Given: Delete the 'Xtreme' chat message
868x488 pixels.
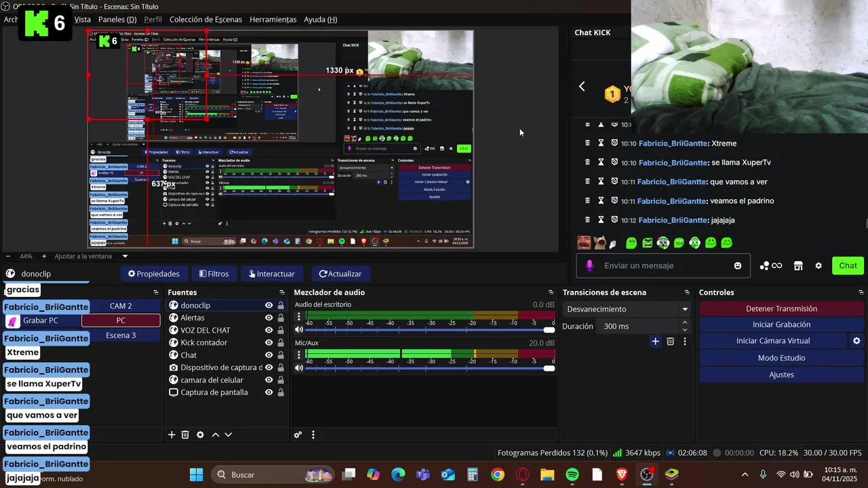Looking at the screenshot, I should (587, 143).
